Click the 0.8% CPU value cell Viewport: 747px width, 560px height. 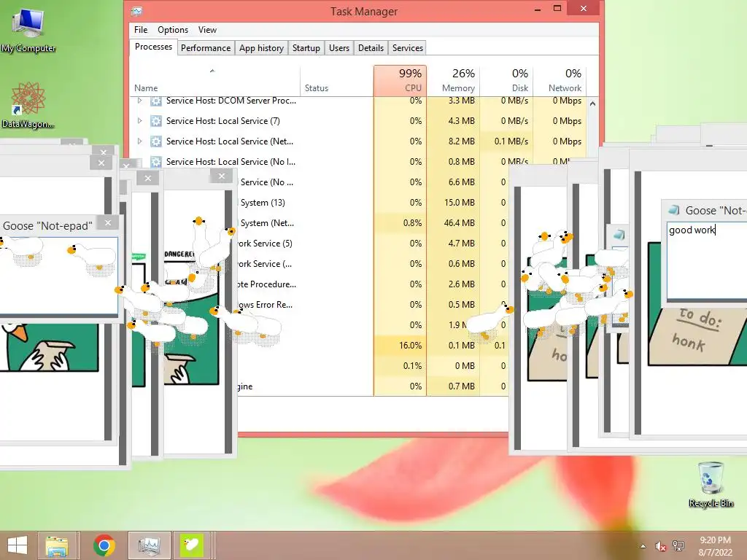(x=400, y=223)
